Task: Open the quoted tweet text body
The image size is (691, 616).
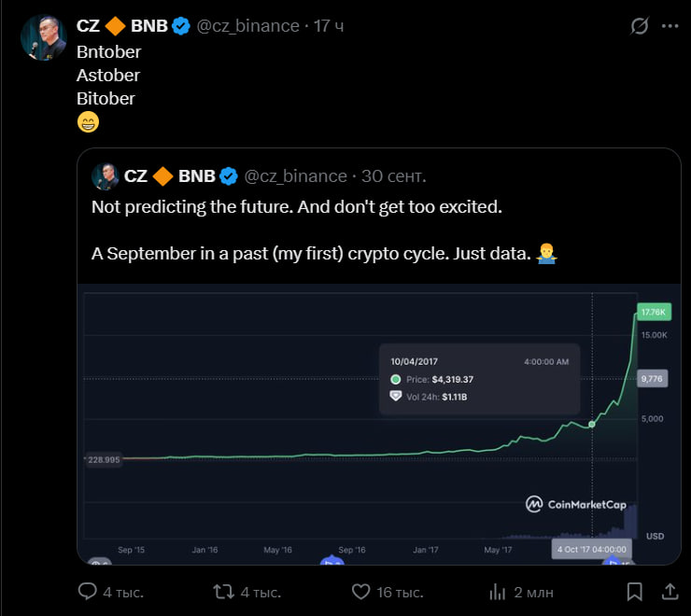Action: point(297,206)
